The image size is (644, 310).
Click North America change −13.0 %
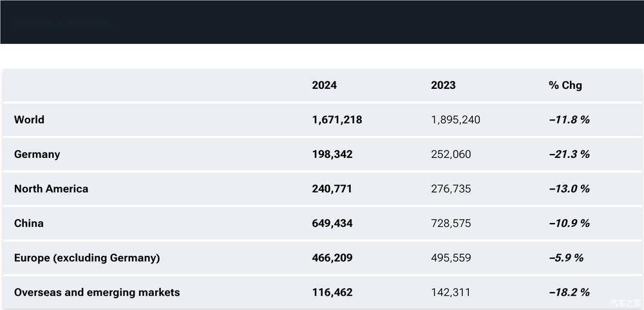point(569,189)
